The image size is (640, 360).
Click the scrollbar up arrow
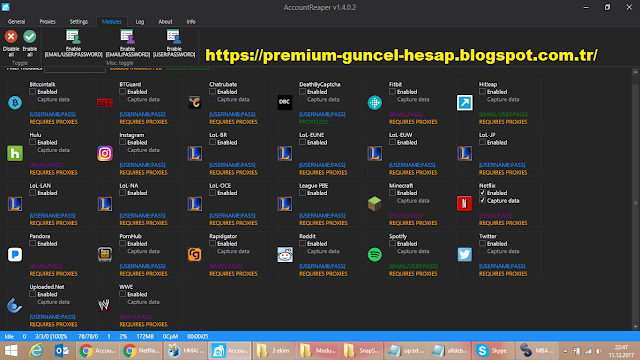(x=635, y=71)
